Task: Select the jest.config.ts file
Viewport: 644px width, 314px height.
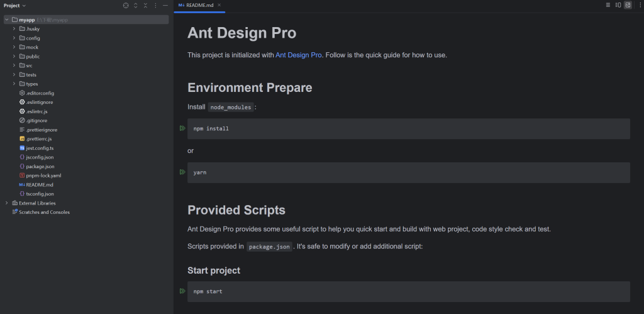Action: click(x=36, y=148)
